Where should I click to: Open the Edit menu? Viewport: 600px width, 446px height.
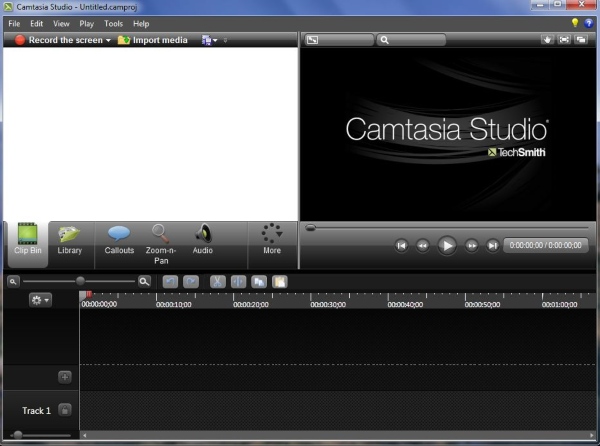pyautogui.click(x=36, y=24)
